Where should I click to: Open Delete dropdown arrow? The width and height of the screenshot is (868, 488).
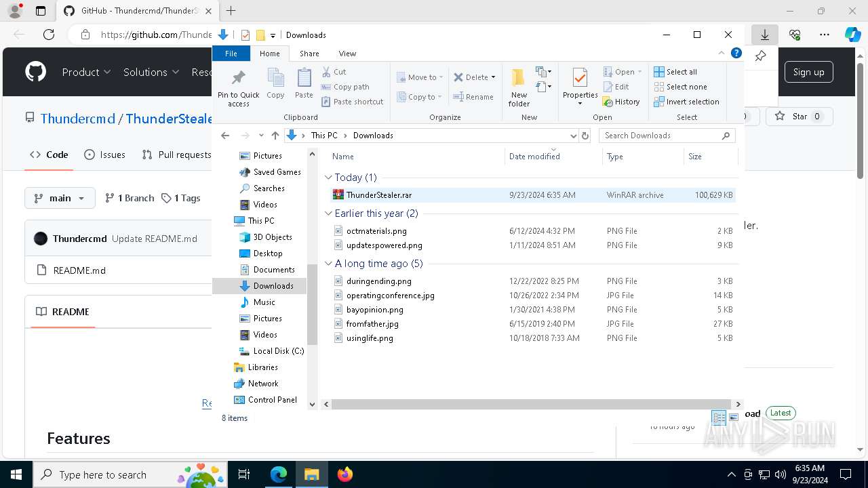(x=493, y=77)
